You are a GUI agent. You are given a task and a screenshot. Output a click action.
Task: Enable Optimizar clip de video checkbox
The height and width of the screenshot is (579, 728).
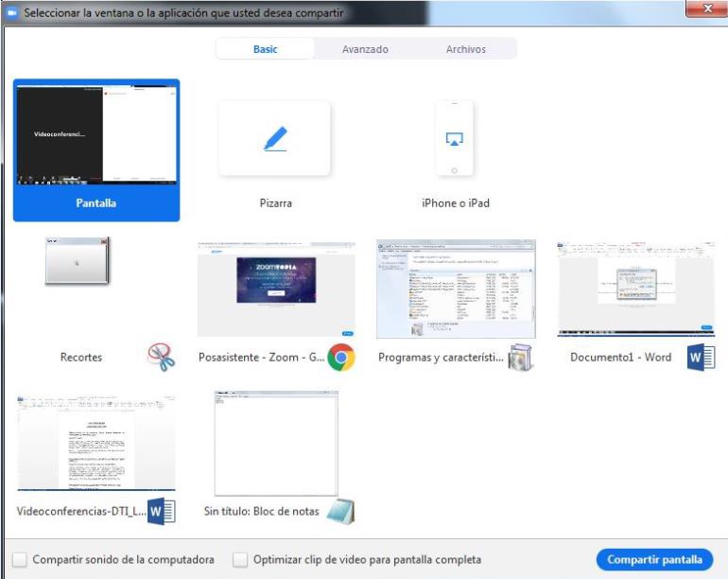[x=240, y=559]
